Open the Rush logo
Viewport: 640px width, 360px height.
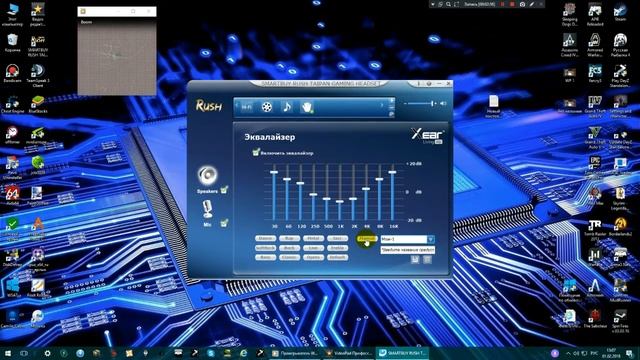209,106
